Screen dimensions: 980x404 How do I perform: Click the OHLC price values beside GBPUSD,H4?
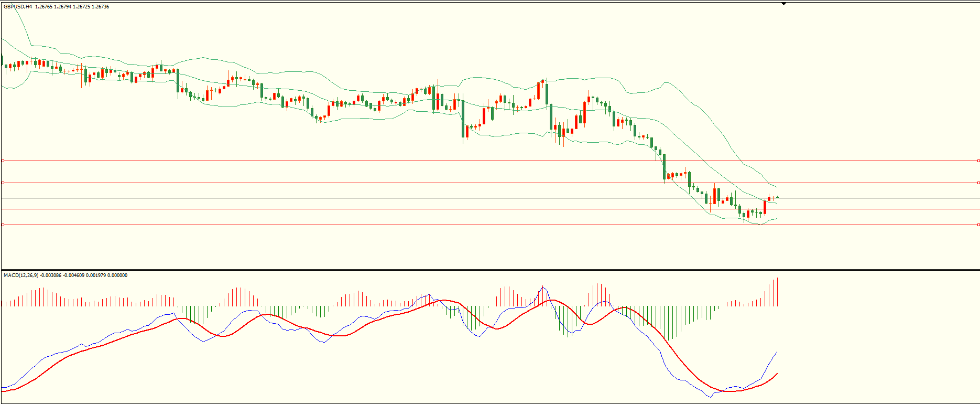pyautogui.click(x=72, y=7)
